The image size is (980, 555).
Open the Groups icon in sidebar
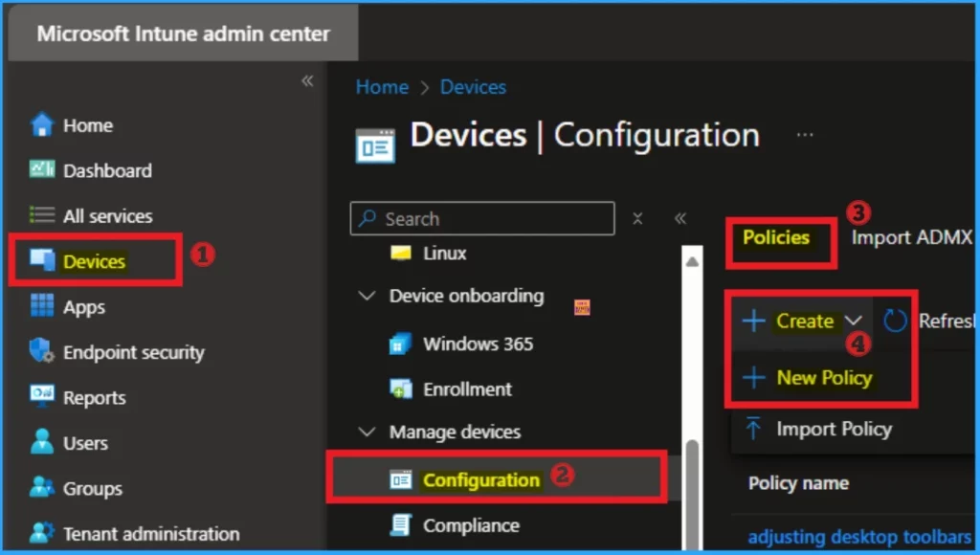coord(42,487)
